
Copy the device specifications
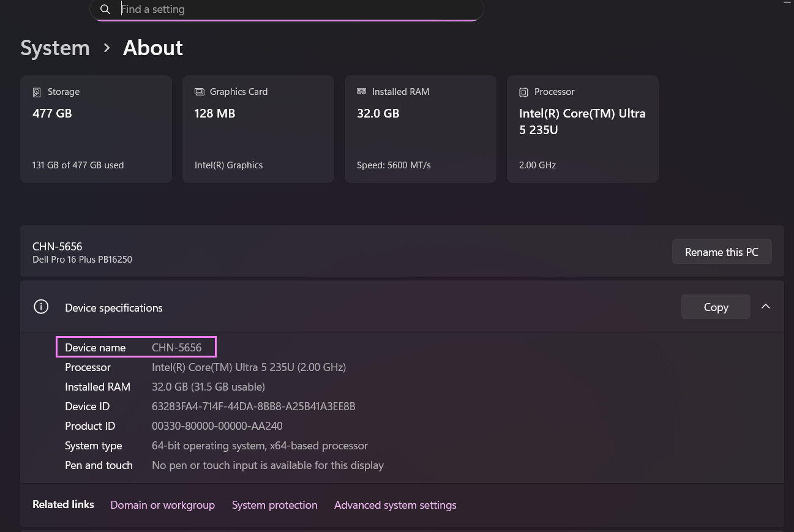point(716,307)
